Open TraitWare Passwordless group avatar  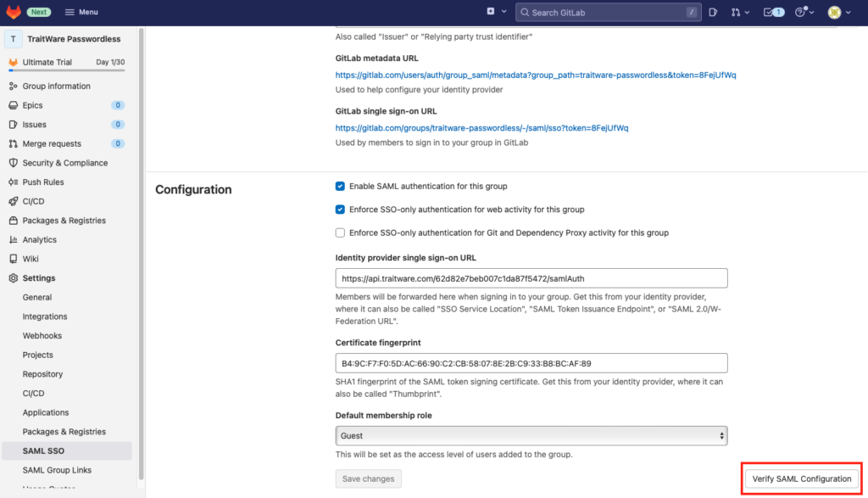coord(14,39)
